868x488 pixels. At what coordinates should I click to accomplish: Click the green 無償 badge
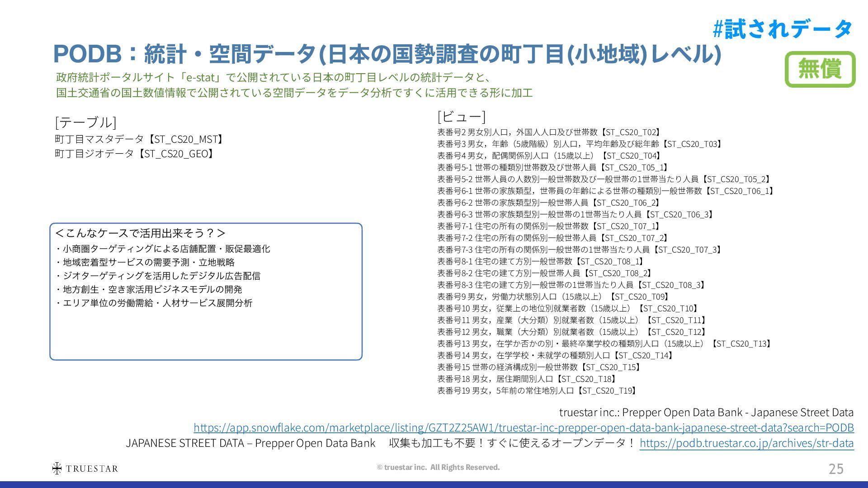tap(820, 69)
